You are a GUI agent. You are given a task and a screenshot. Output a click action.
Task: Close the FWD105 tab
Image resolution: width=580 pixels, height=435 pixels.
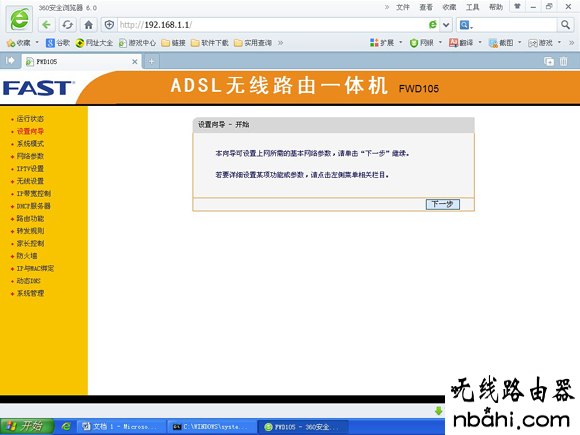[135, 62]
